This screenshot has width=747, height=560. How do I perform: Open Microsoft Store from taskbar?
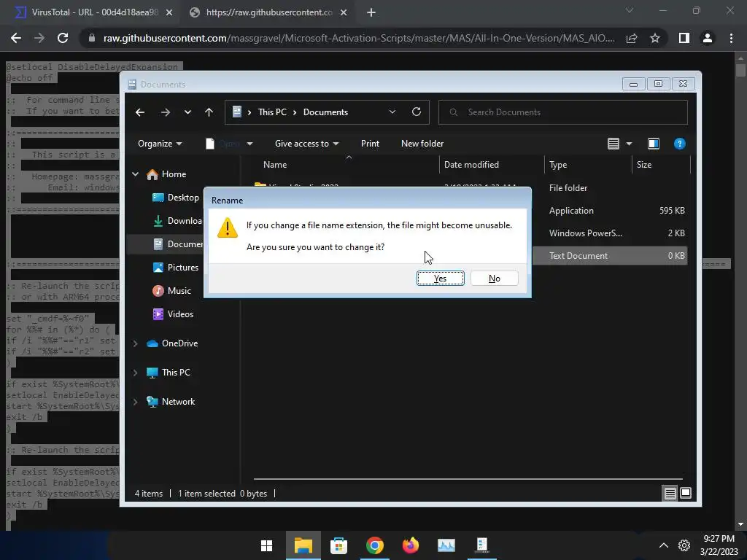click(338, 545)
